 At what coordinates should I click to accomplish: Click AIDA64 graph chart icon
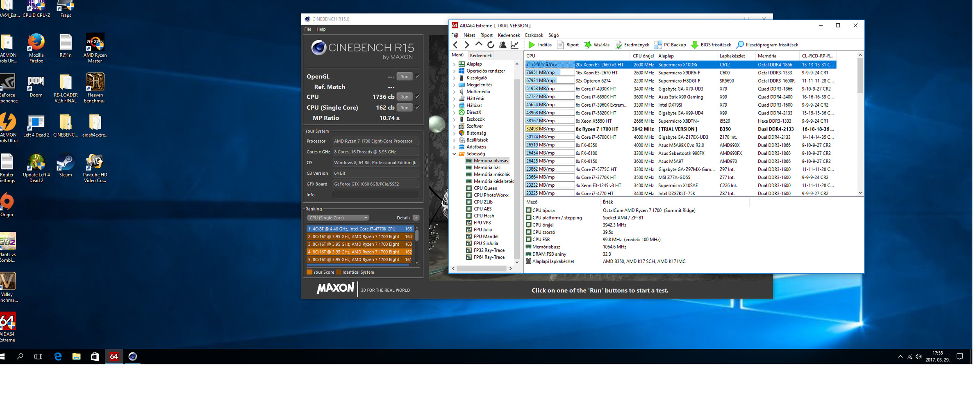[514, 45]
